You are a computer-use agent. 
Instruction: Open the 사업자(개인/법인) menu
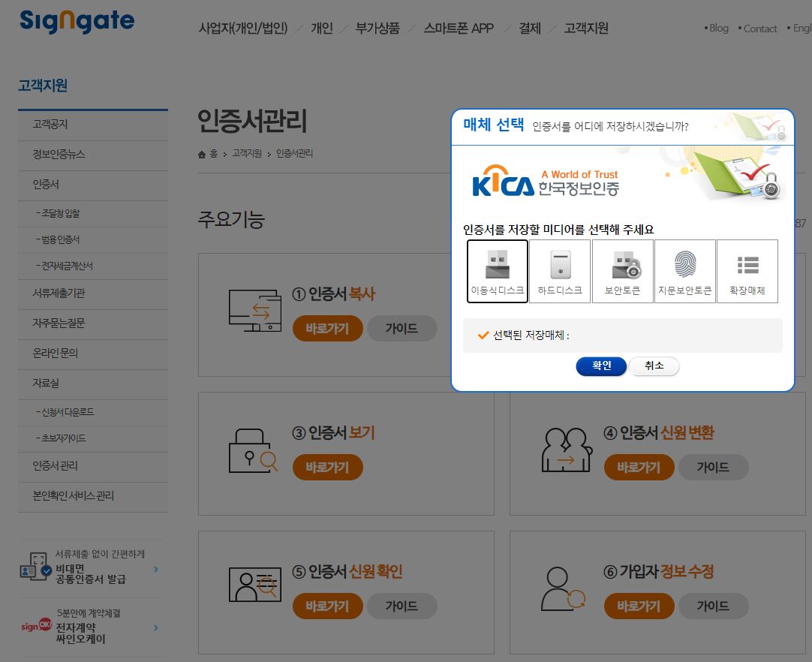[x=243, y=29]
